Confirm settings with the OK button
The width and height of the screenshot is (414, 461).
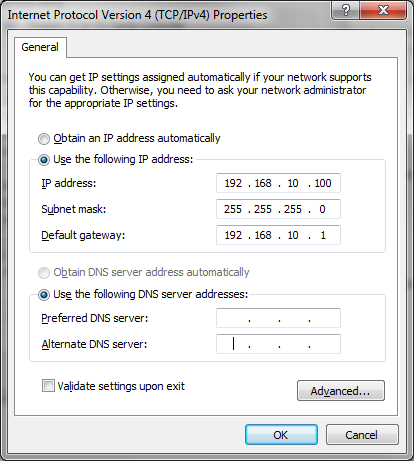(x=281, y=435)
